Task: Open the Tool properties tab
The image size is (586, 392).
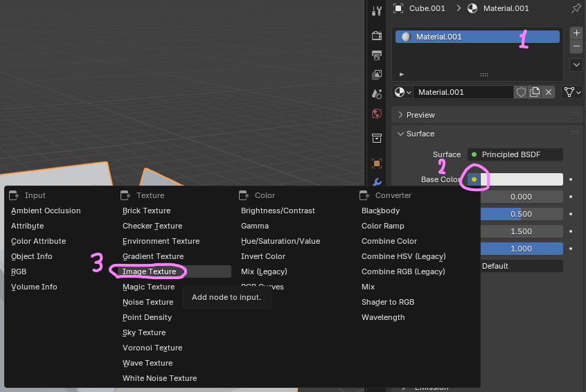Action: [x=377, y=10]
